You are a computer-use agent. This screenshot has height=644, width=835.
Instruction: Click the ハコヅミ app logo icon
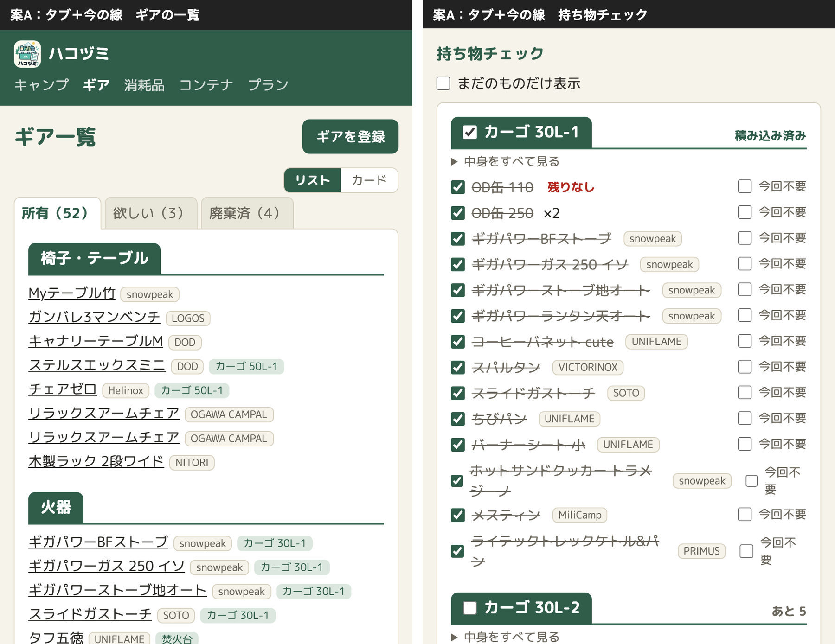27,54
